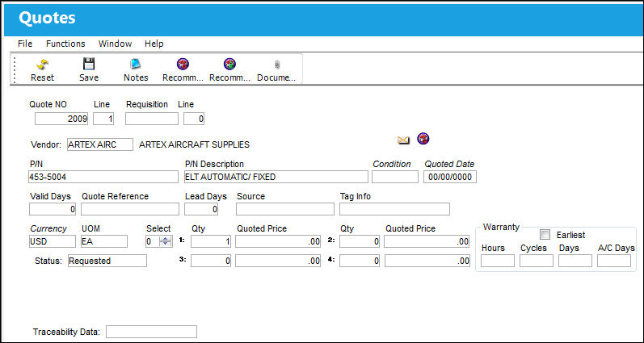
Task: Click the Quote NO field showing 2009
Action: 61,119
